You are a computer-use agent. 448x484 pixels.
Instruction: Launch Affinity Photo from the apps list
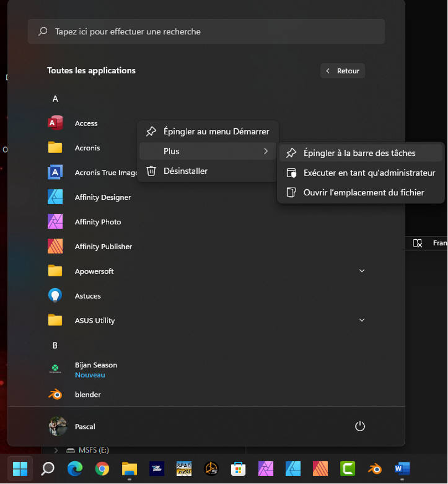coord(99,221)
